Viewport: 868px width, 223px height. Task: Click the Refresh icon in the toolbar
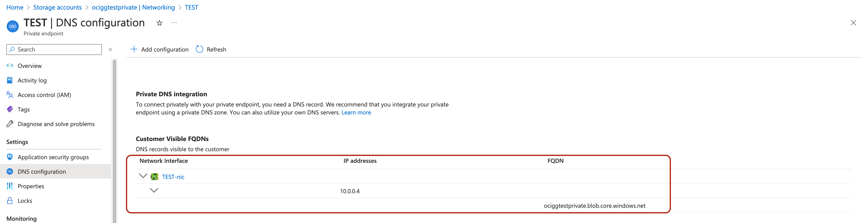tap(200, 50)
